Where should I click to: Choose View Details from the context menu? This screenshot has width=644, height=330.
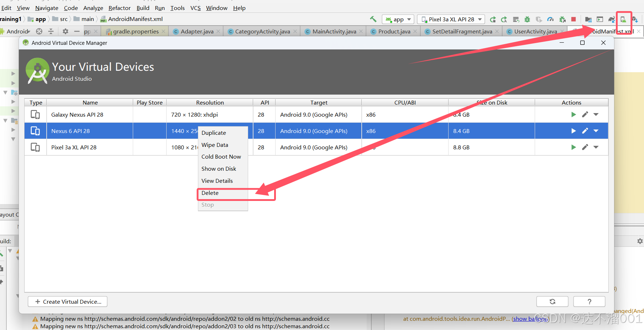(223, 181)
